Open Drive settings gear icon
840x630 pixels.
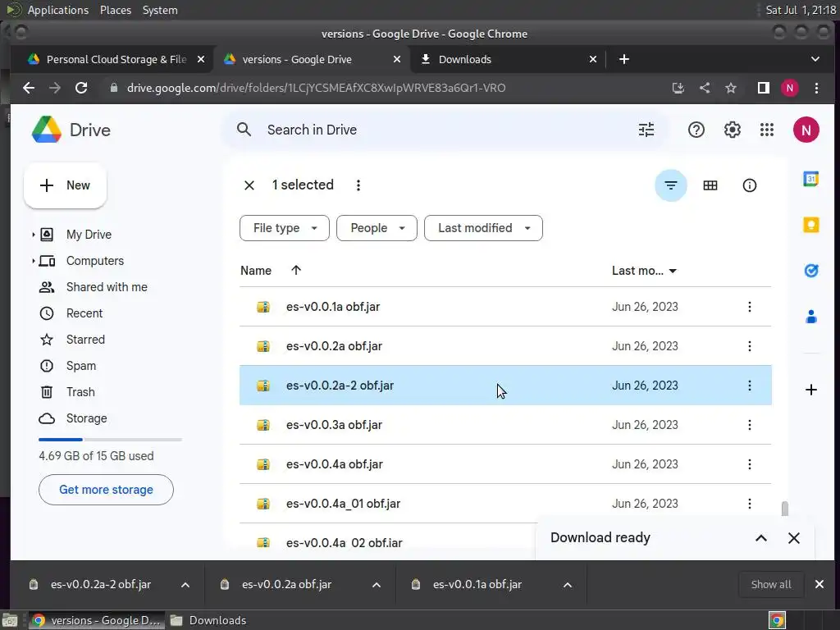point(732,130)
